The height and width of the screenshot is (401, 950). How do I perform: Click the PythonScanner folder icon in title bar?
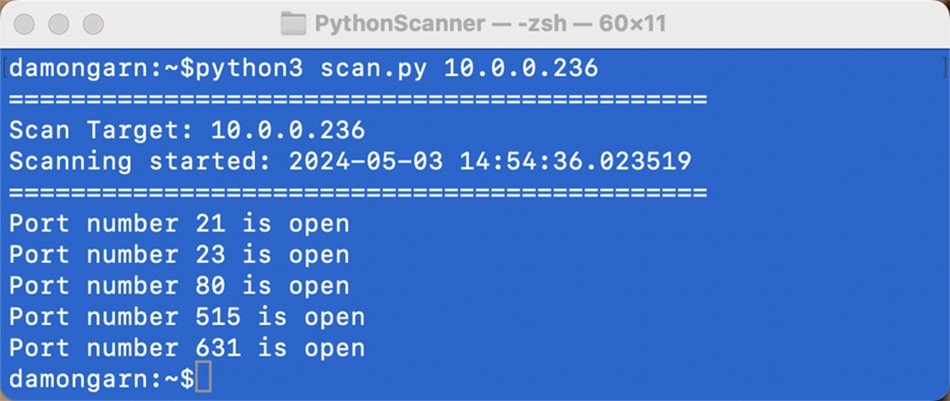coord(293,23)
